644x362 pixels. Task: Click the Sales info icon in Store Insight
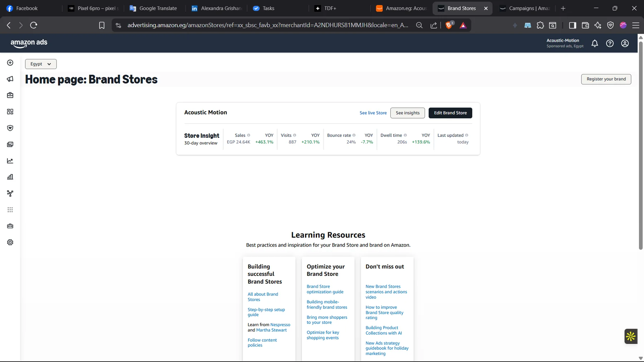pos(249,135)
